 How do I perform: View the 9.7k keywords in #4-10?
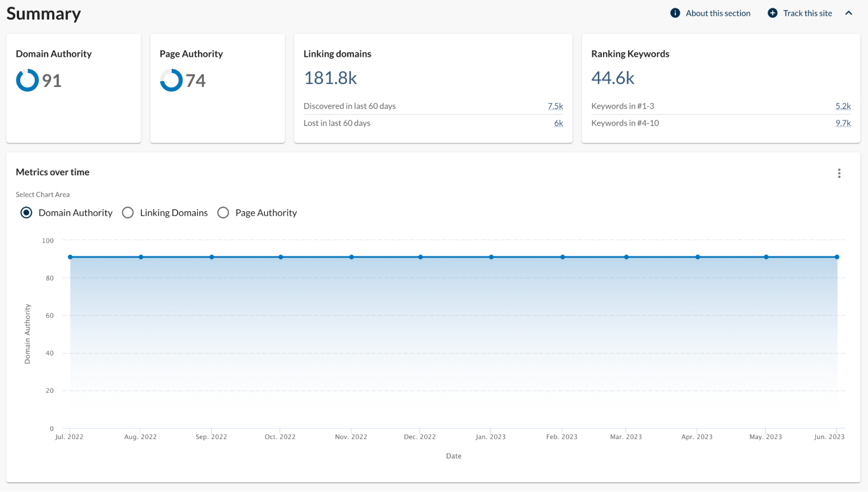click(843, 123)
